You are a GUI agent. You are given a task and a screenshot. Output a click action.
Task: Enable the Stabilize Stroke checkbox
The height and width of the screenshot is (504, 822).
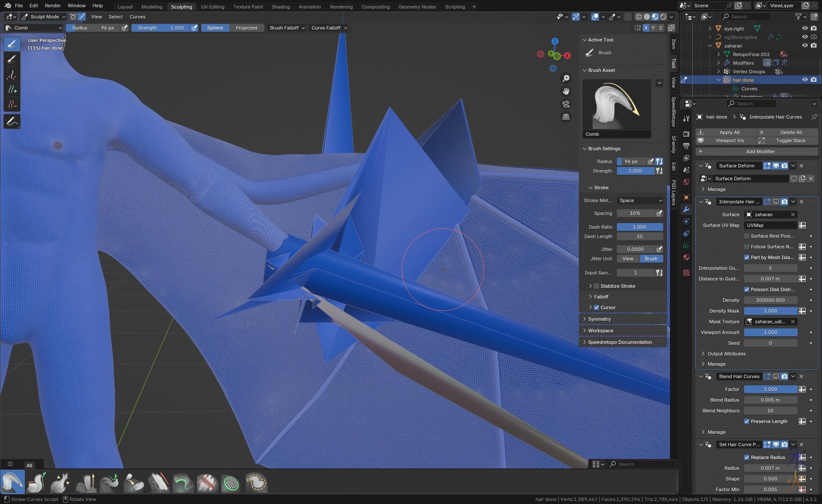[x=596, y=286]
